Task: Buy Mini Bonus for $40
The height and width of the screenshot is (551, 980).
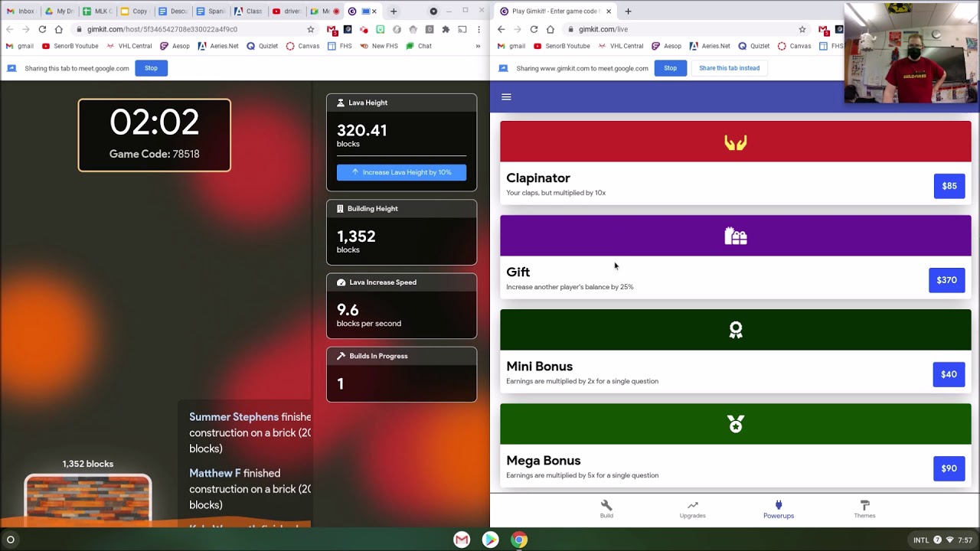Action: point(949,374)
